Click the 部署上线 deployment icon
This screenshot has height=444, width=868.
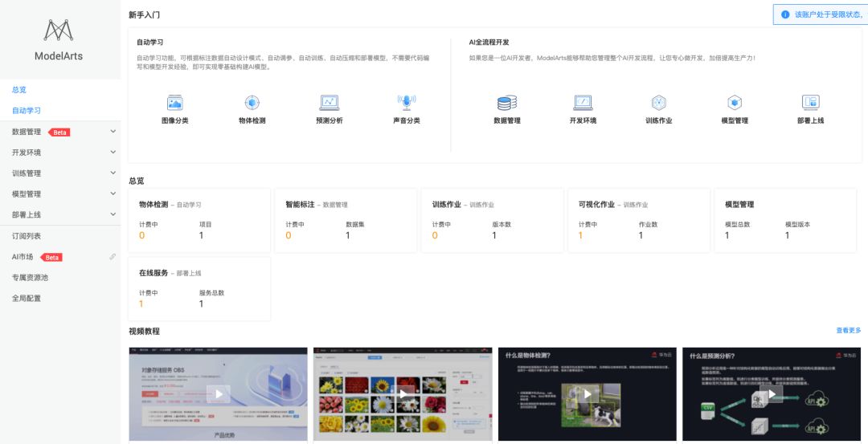(810, 103)
